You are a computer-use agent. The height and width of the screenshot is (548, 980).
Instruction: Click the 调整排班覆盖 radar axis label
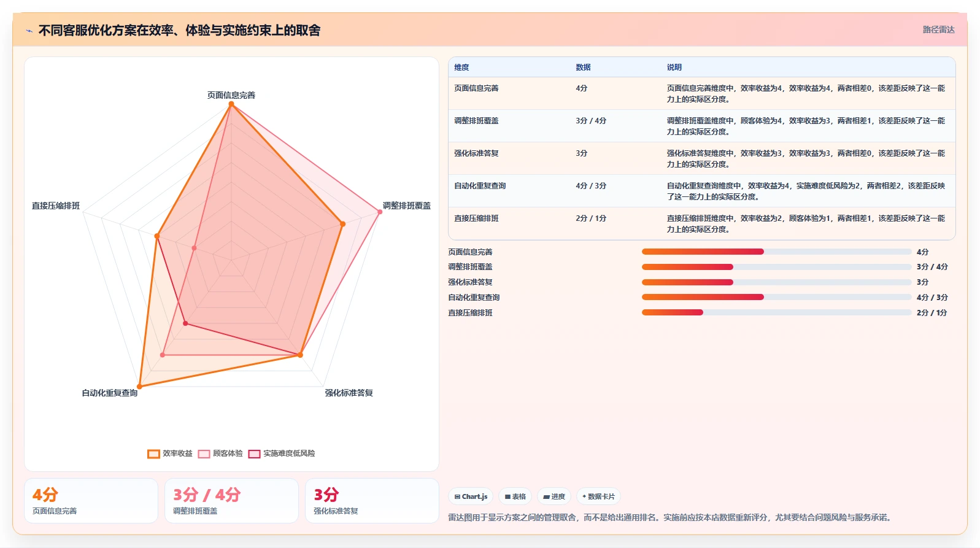(x=407, y=206)
